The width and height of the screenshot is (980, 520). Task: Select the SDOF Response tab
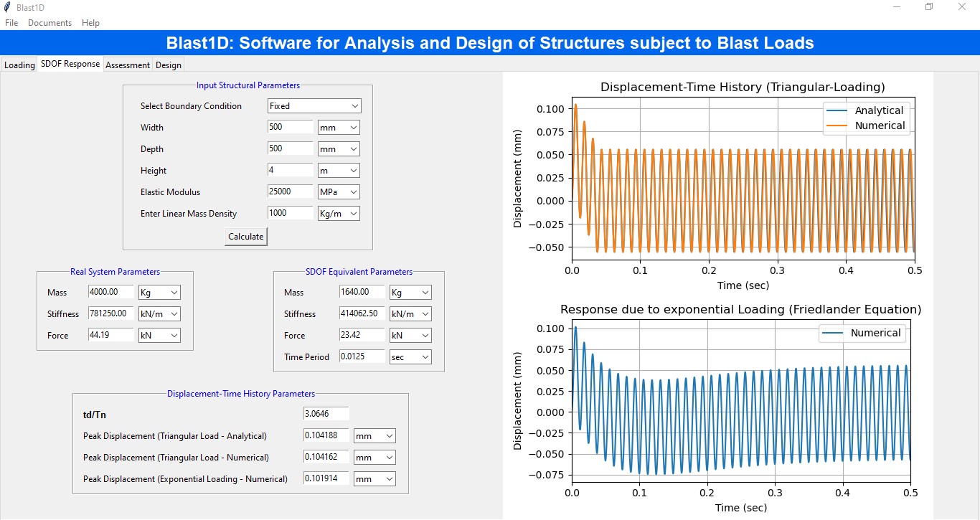click(x=70, y=64)
